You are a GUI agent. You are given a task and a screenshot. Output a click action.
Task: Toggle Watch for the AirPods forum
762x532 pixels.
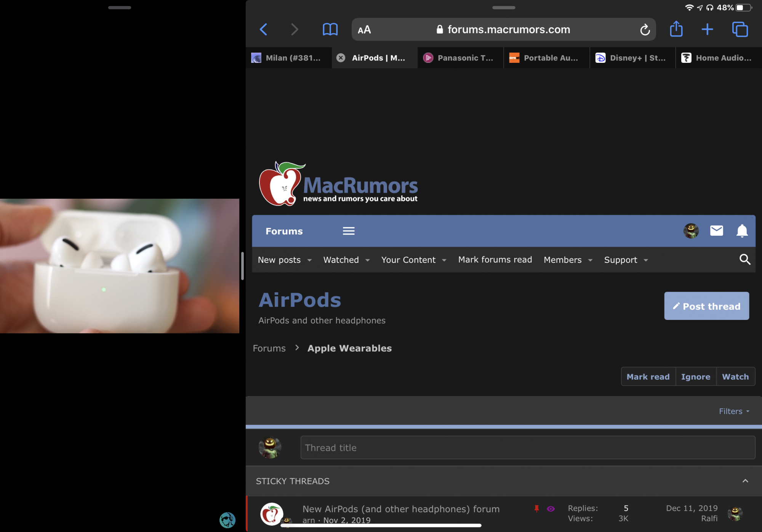[735, 377]
